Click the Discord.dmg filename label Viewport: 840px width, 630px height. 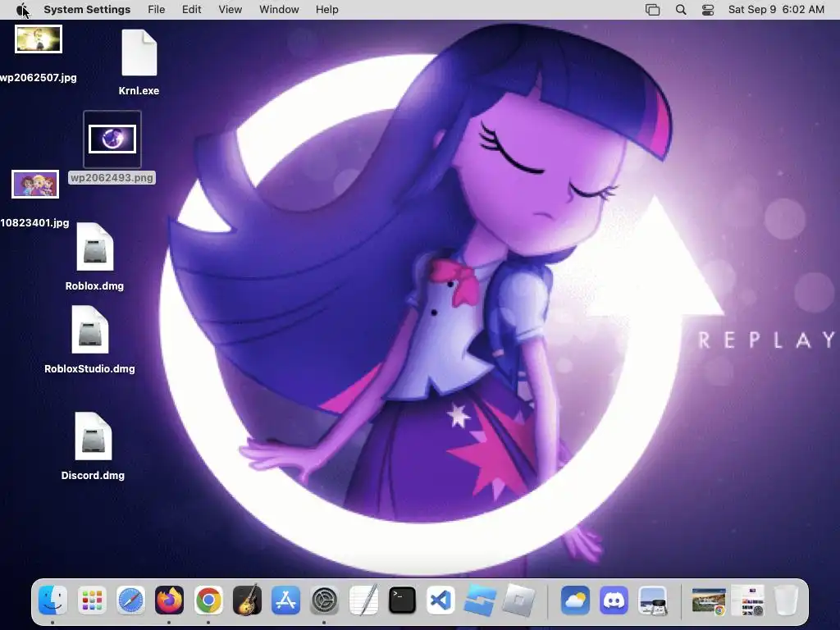pyautogui.click(x=93, y=476)
